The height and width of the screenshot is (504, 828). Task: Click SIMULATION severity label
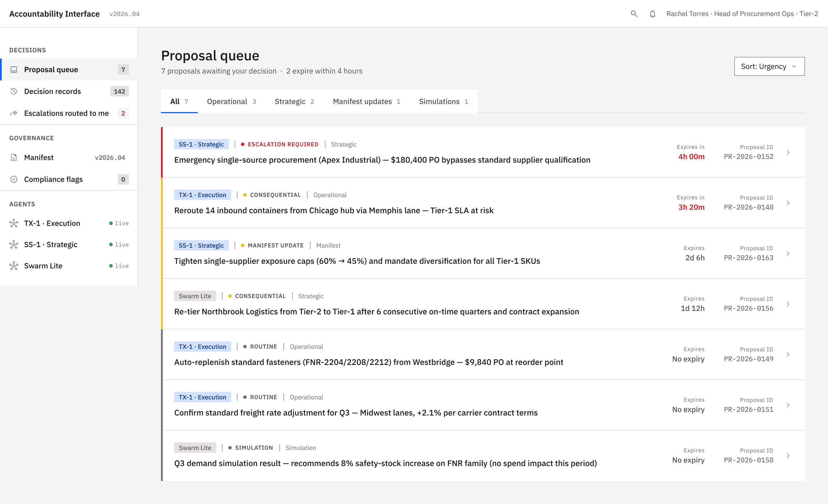(254, 448)
